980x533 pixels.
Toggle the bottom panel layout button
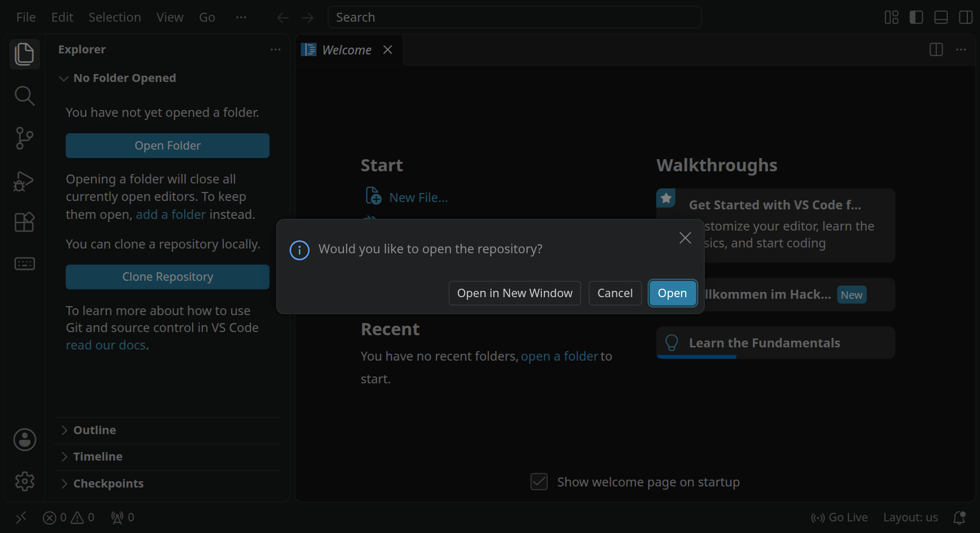(941, 17)
